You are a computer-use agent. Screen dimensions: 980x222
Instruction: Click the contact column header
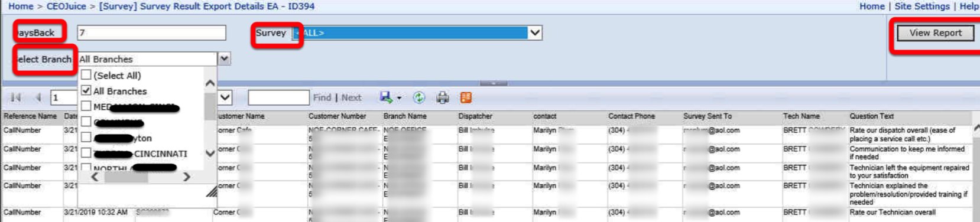click(545, 116)
